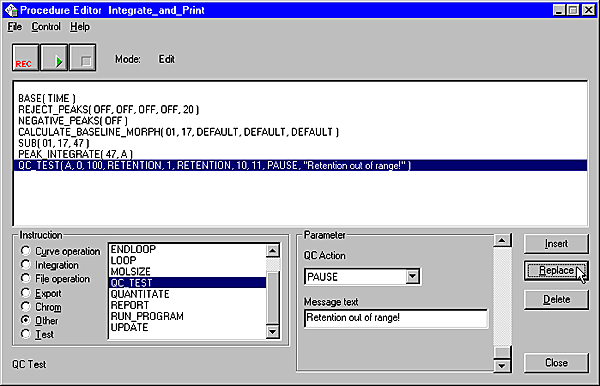Viewport: 600px width, 386px height.
Task: Open the File menu
Action: coord(15,27)
